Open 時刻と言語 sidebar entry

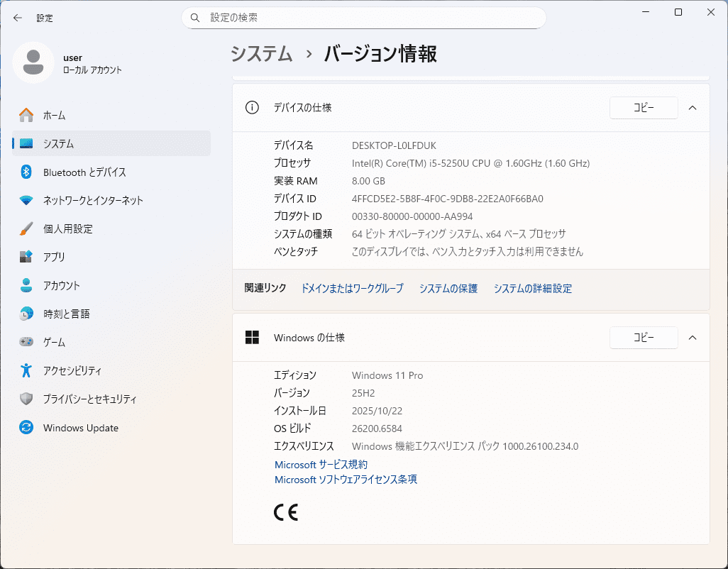pos(111,314)
